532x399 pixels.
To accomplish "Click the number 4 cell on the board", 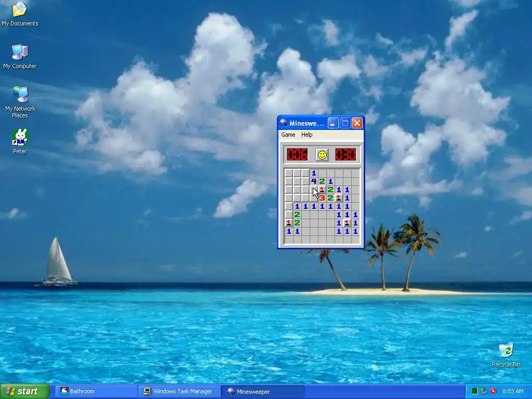I will click(313, 181).
